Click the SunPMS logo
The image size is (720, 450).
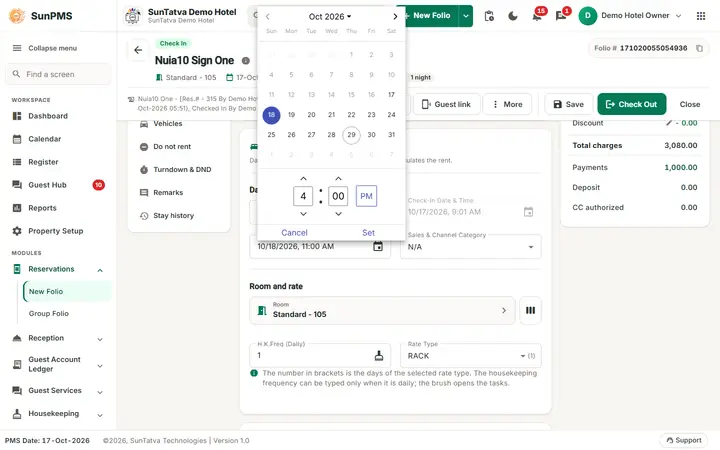(17, 16)
